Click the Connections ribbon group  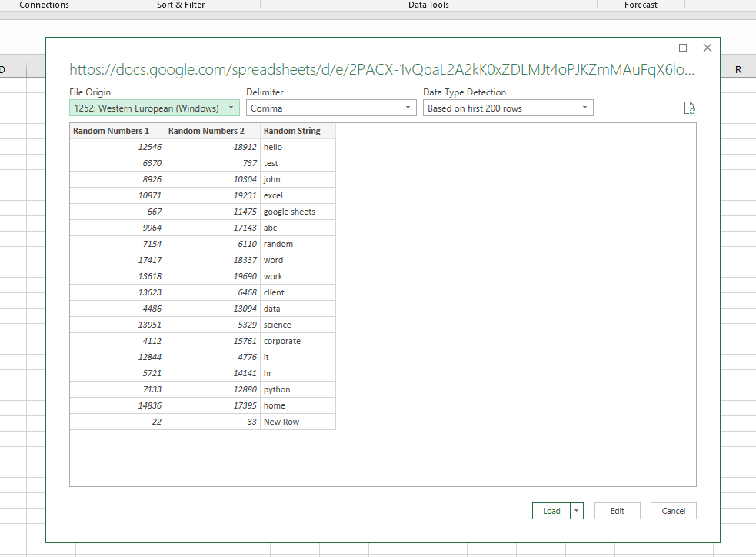tap(44, 5)
